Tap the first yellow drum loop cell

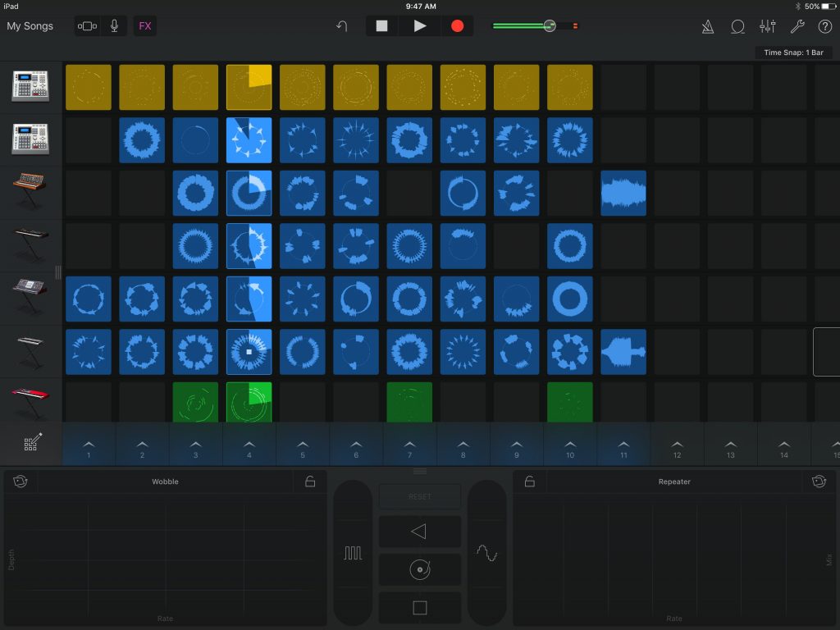[89, 88]
